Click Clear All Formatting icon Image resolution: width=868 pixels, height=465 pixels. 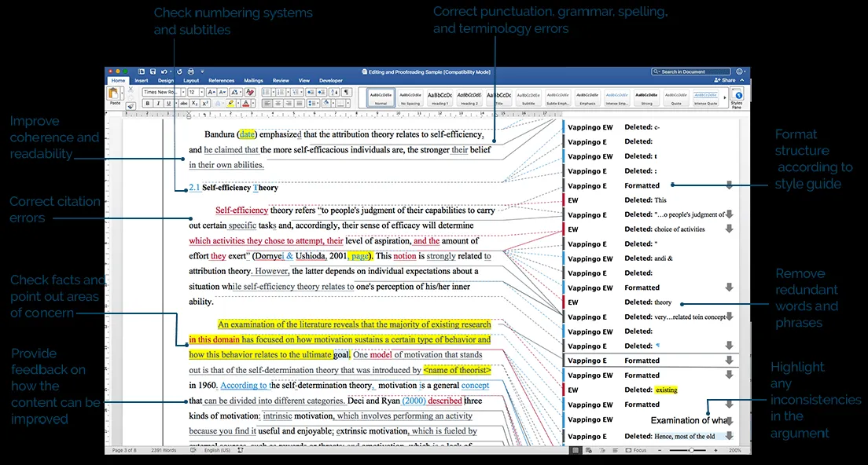pos(250,92)
